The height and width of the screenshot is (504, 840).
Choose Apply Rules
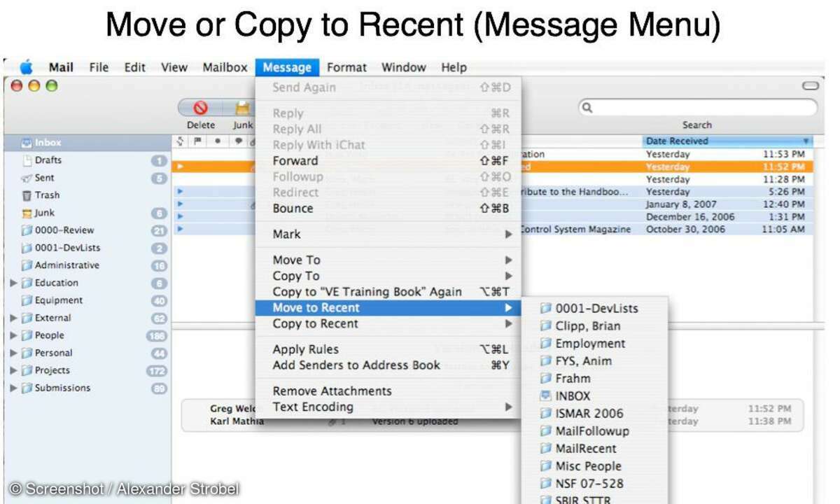[x=388, y=349]
